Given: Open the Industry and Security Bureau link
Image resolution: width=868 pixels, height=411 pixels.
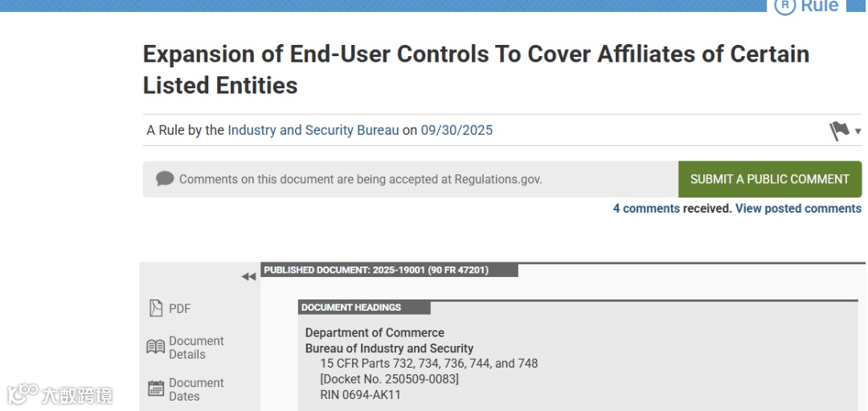Looking at the screenshot, I should coord(313,130).
